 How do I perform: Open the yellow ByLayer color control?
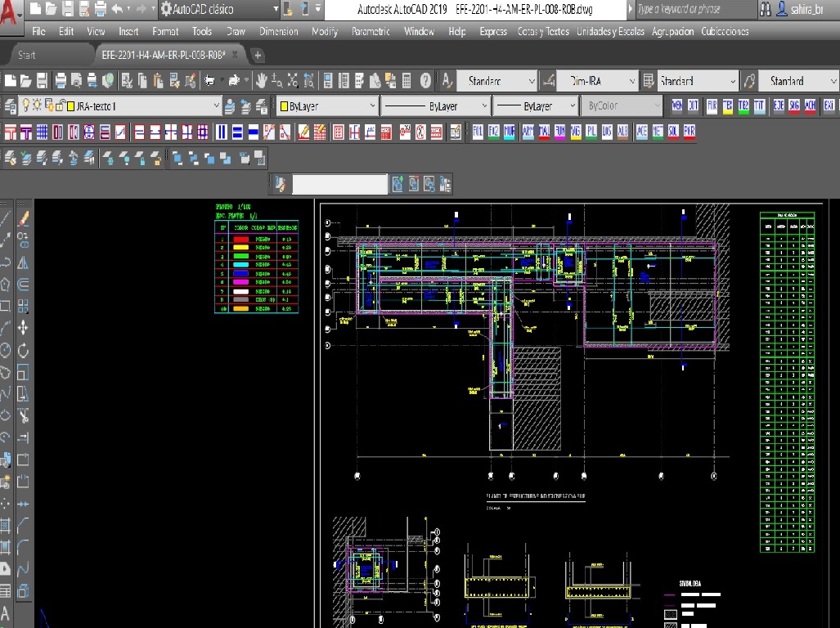click(327, 106)
